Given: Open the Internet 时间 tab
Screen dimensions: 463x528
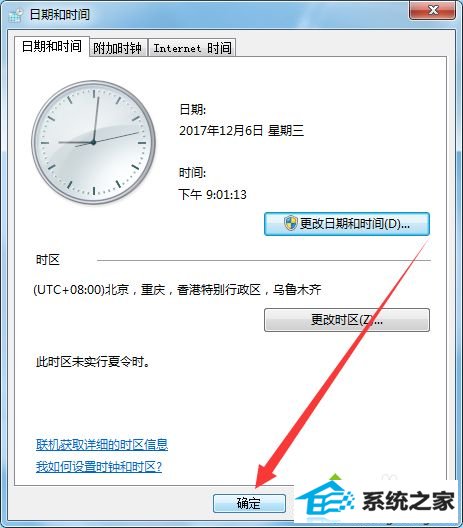Looking at the screenshot, I should click(192, 48).
